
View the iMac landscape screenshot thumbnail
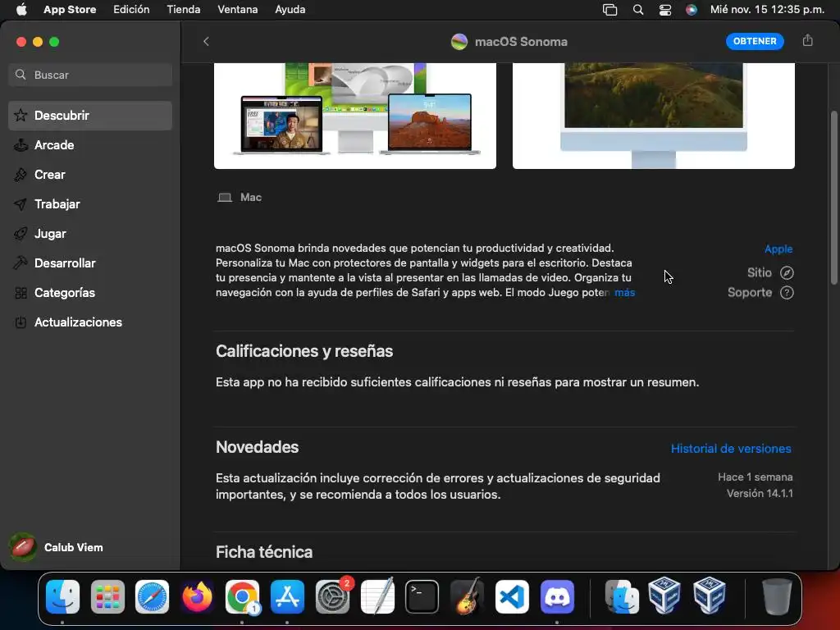(x=654, y=116)
